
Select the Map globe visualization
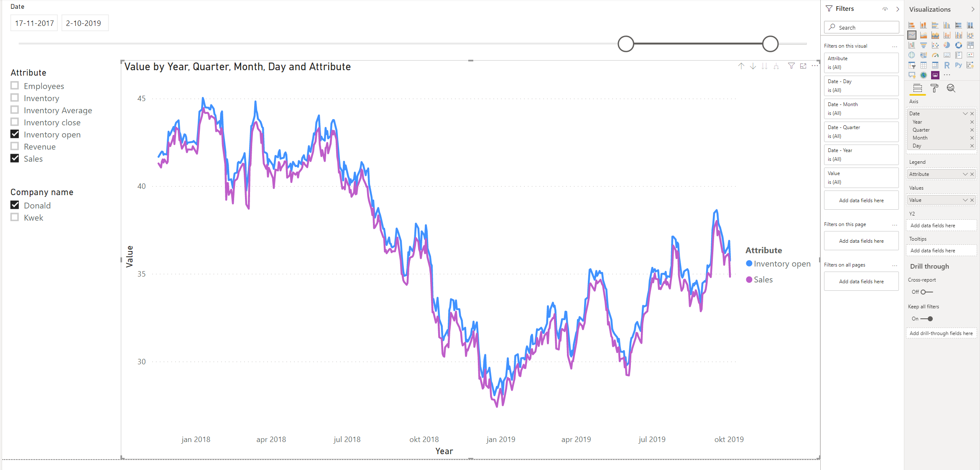point(912,55)
